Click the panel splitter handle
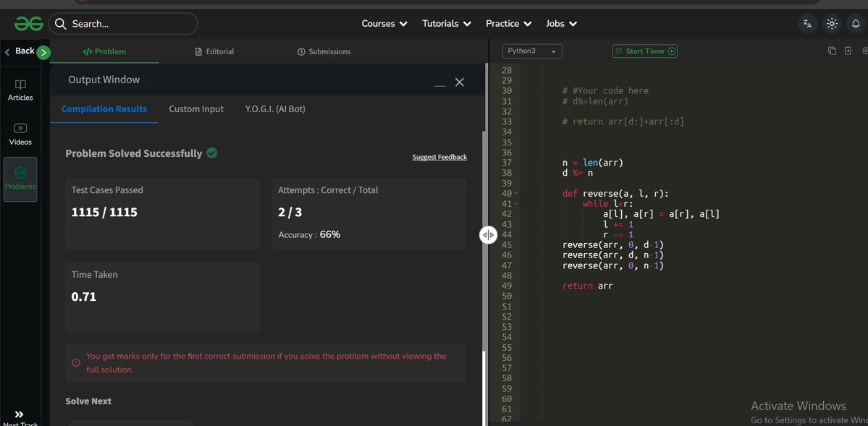The image size is (868, 426). click(488, 235)
